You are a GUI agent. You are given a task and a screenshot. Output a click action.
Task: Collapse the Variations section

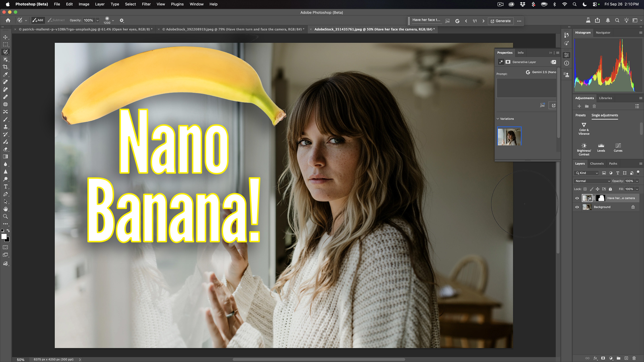[498, 118]
